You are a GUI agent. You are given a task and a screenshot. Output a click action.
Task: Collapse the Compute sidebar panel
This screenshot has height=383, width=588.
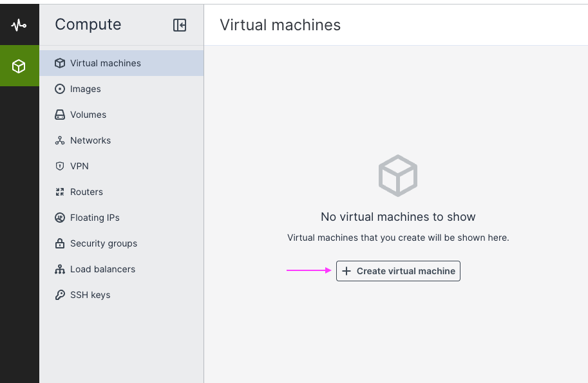pos(180,25)
